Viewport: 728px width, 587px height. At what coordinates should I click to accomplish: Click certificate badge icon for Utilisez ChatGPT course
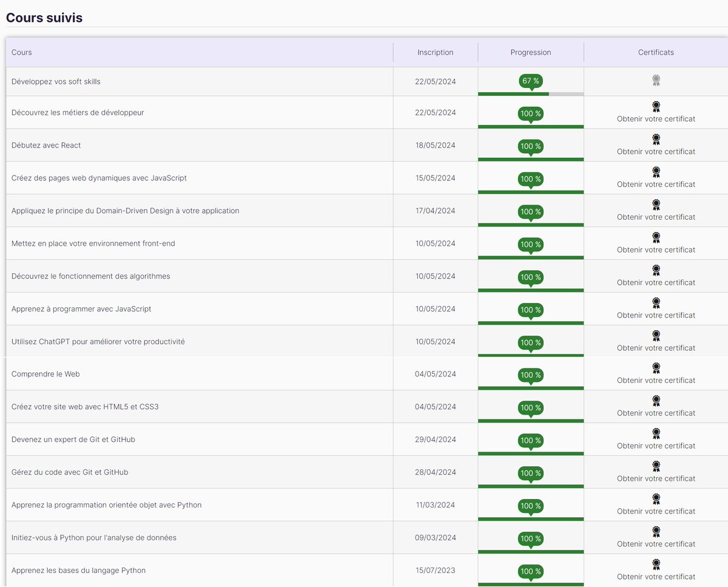coord(656,336)
